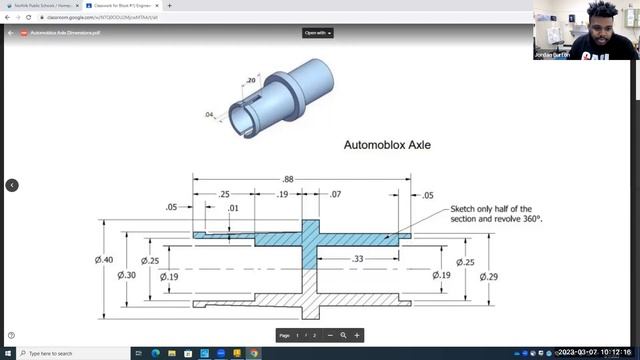Open the Microsoft Store taskbar icon
This screenshot has height=360, width=640.
tap(188, 353)
